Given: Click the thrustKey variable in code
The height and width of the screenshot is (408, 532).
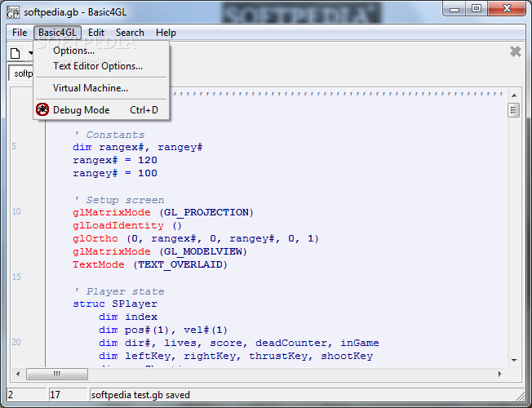Looking at the screenshot, I should pos(278,356).
